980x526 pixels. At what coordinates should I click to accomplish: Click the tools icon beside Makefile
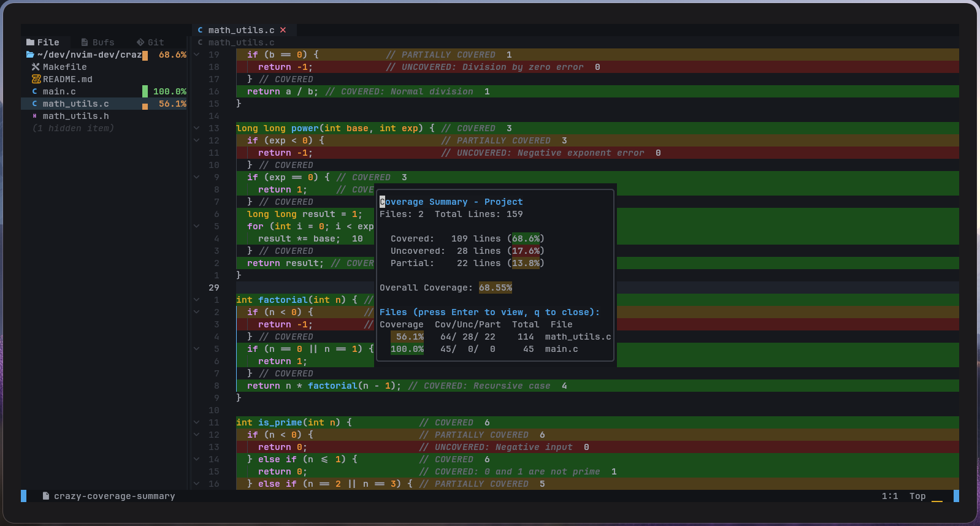(x=36, y=67)
